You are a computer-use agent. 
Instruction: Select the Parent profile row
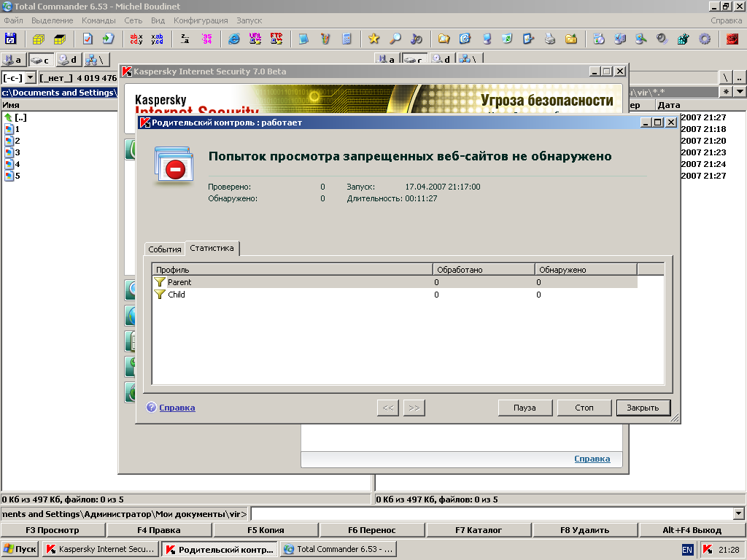[x=395, y=282]
